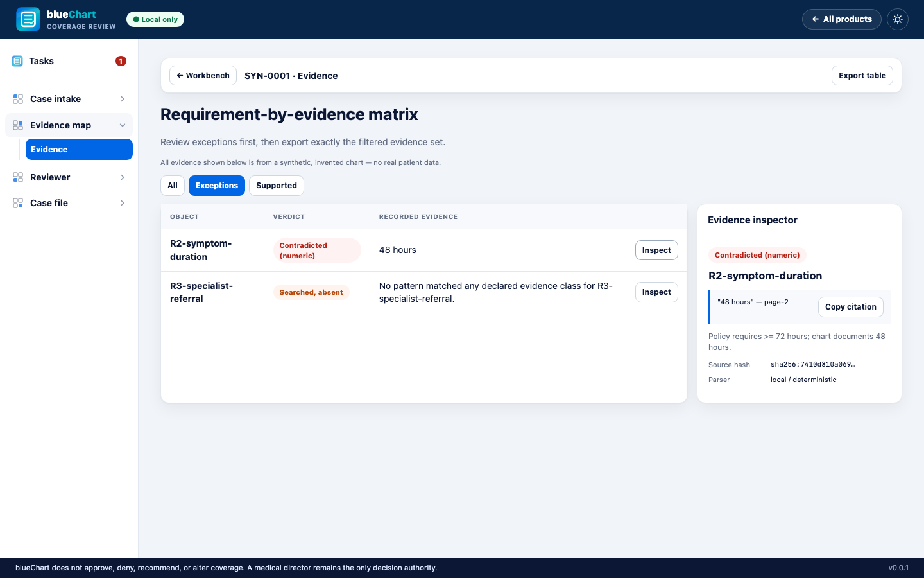Viewport: 924px width, 578px height.
Task: Go back to Workbench
Action: (203, 76)
